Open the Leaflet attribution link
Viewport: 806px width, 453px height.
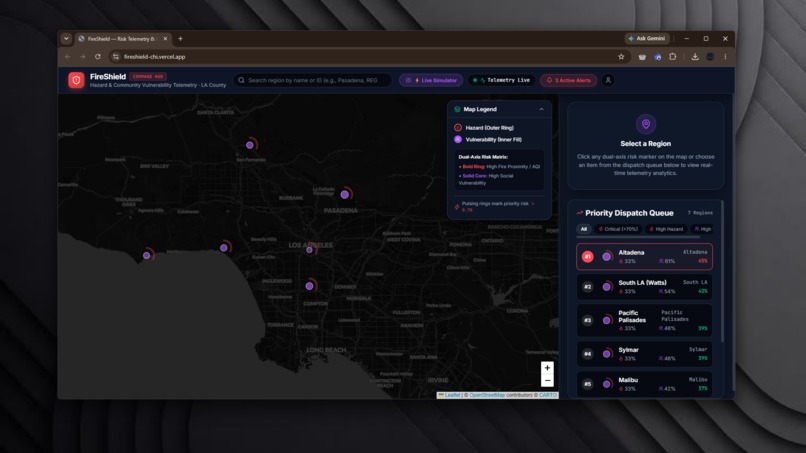[452, 395]
